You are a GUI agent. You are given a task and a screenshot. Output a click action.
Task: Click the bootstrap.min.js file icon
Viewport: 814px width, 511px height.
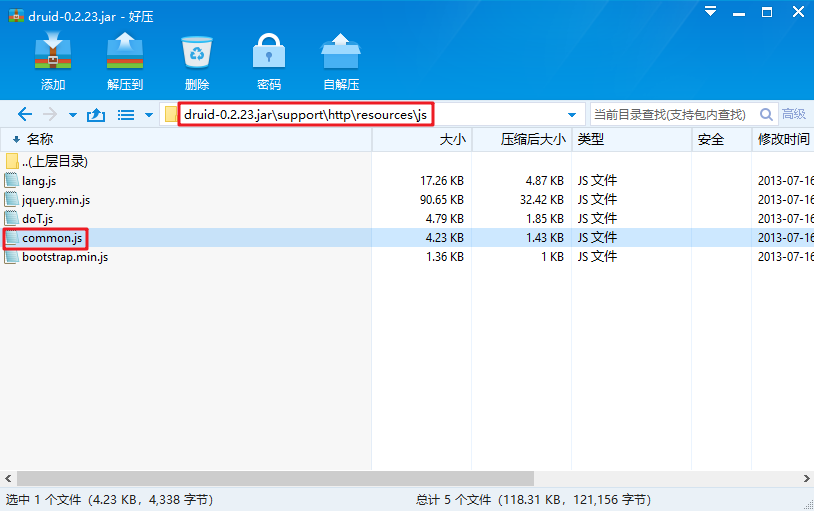pos(11,257)
